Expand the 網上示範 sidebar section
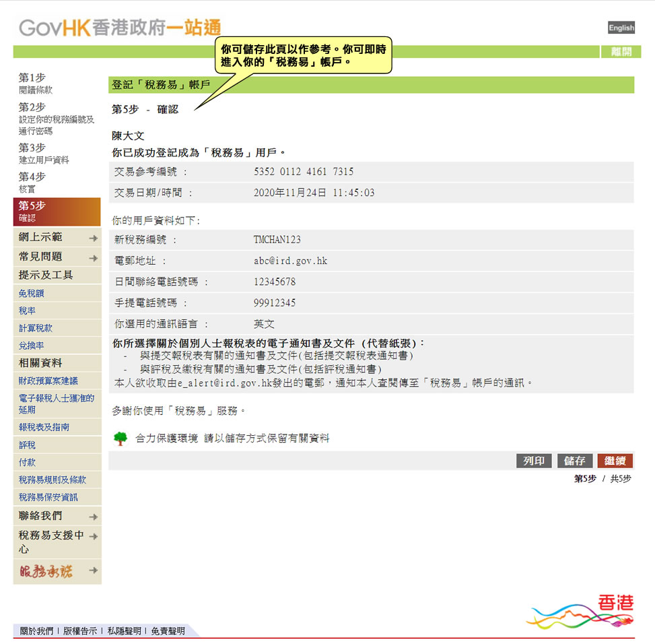This screenshot has height=644, width=655. pos(40,238)
